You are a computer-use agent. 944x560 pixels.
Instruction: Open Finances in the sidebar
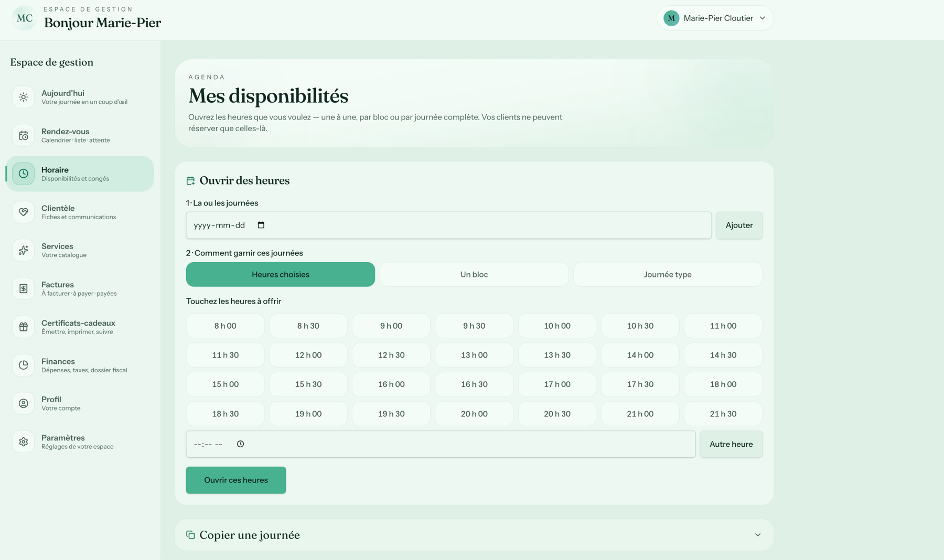point(80,365)
